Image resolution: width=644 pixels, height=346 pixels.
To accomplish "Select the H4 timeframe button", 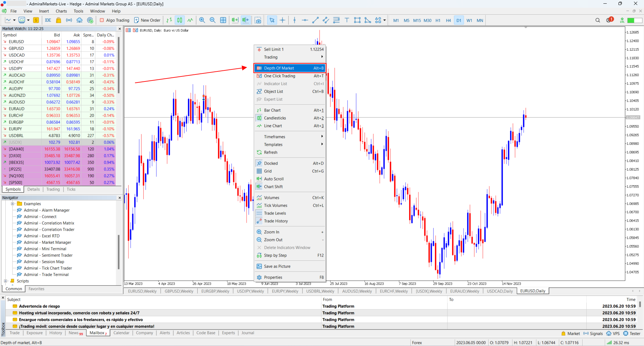I will tap(448, 20).
